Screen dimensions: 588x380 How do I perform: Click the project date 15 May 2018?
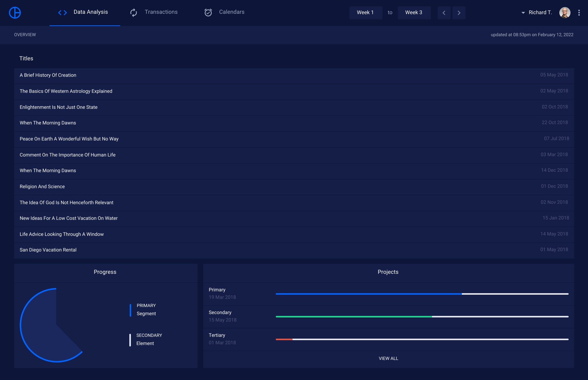coord(222,320)
